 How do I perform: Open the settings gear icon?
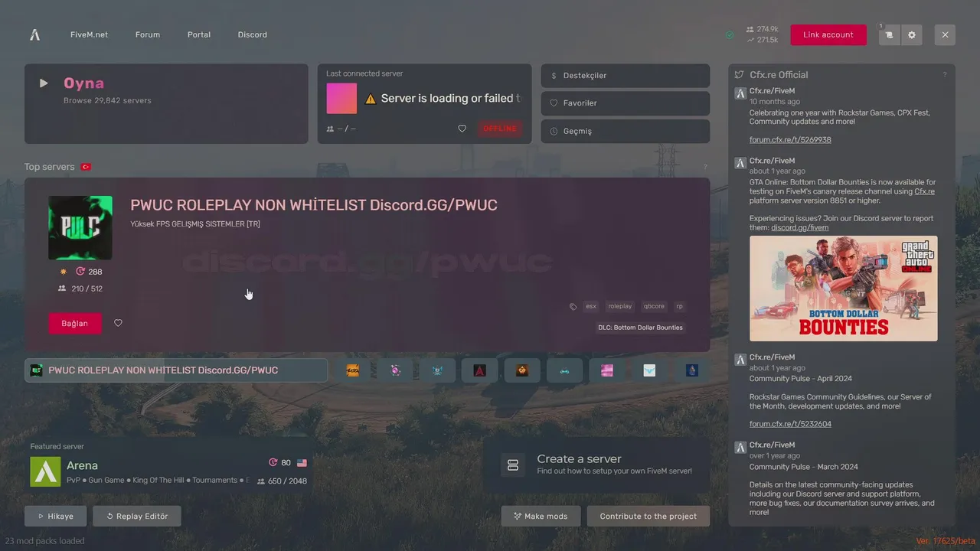coord(912,34)
